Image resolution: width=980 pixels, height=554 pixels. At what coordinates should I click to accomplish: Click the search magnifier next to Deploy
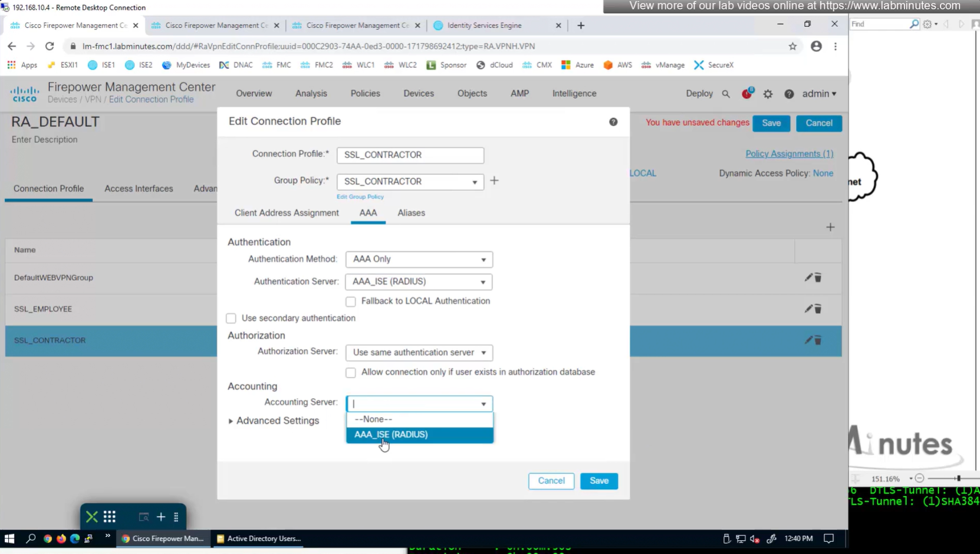(x=726, y=94)
